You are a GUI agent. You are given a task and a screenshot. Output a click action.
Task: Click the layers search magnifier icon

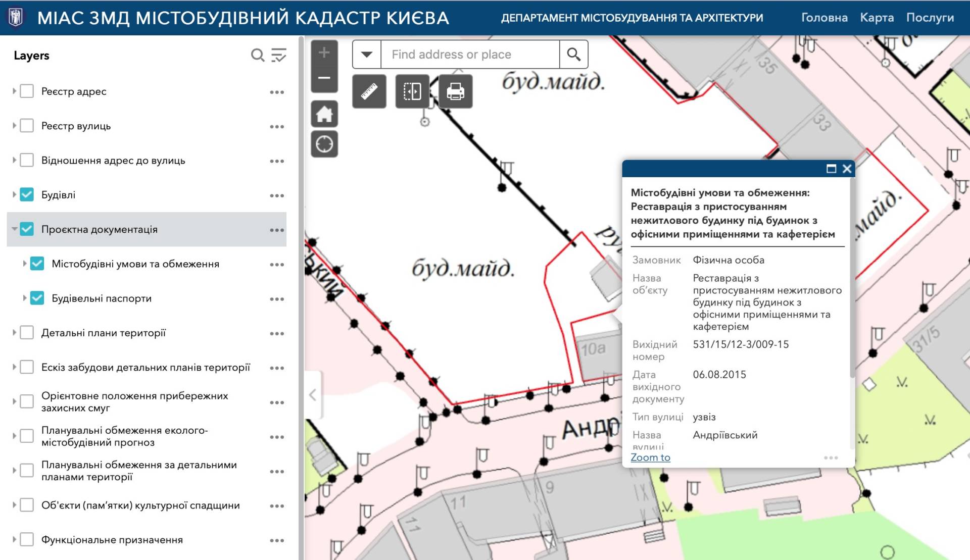pos(258,55)
